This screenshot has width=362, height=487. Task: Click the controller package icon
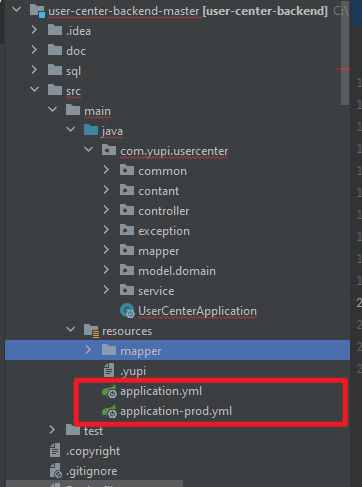tap(127, 210)
